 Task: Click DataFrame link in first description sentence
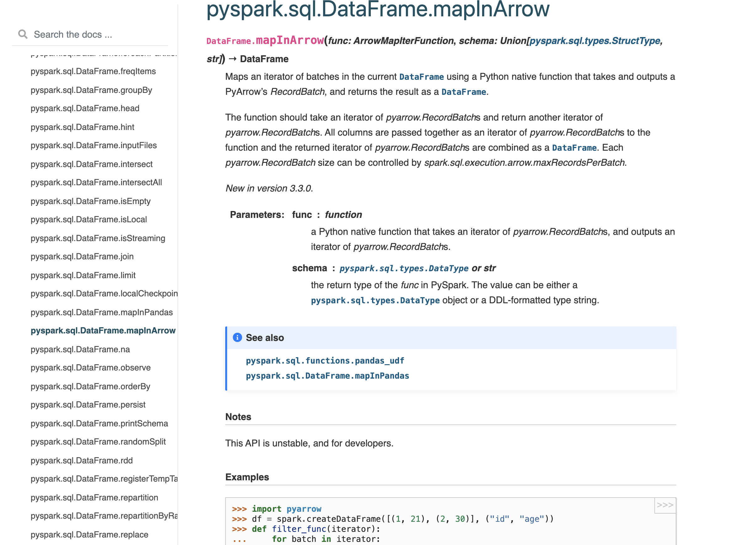coord(421,77)
